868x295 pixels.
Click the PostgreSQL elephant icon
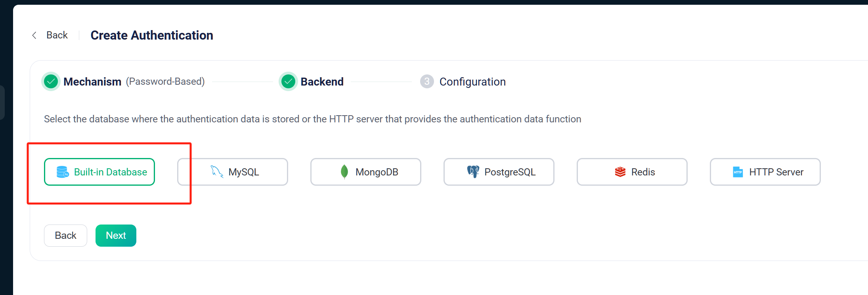(x=473, y=172)
